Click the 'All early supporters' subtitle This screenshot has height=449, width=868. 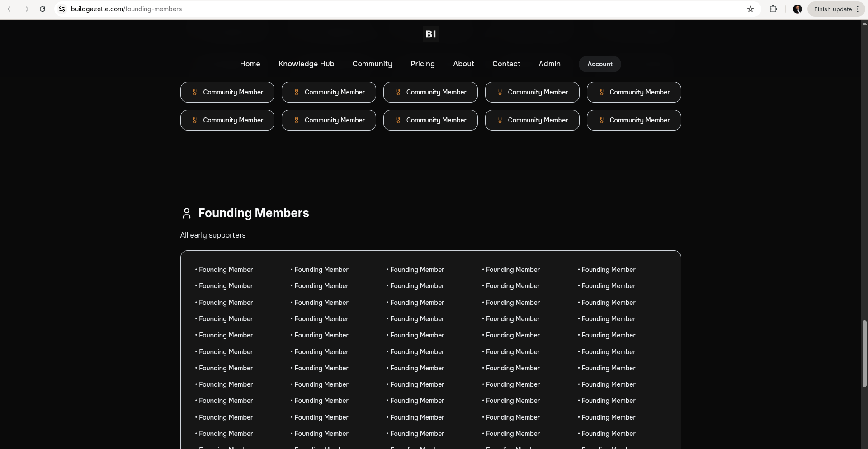point(213,235)
